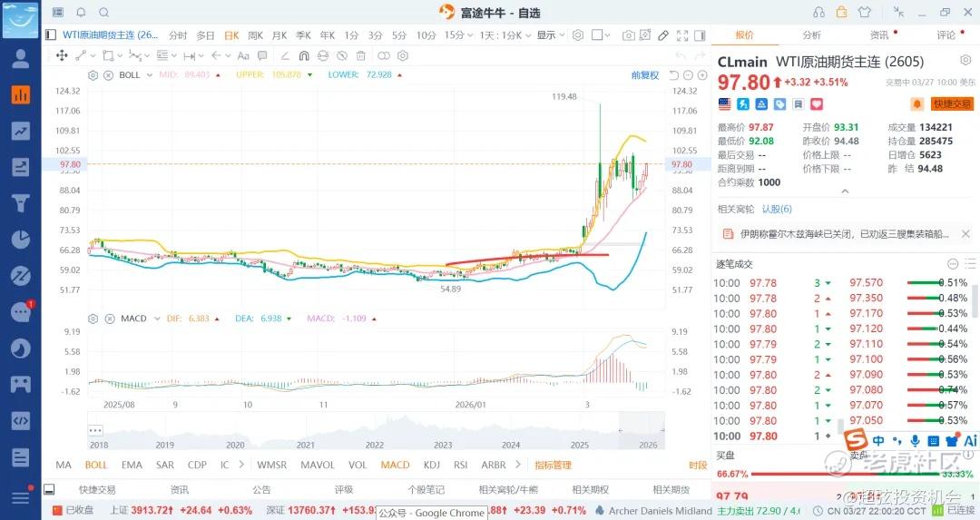Image resolution: width=980 pixels, height=520 pixels.
Task: Toggle the multi-chart layout square
Action: tap(597, 35)
